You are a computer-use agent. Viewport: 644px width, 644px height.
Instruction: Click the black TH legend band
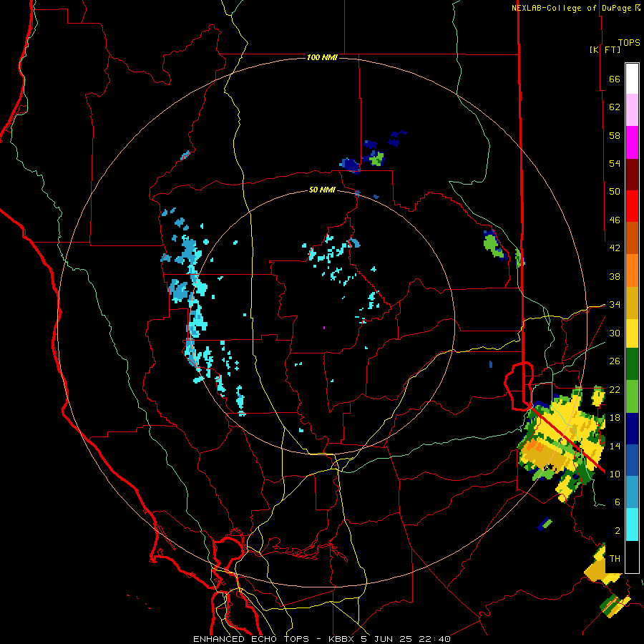(632, 557)
